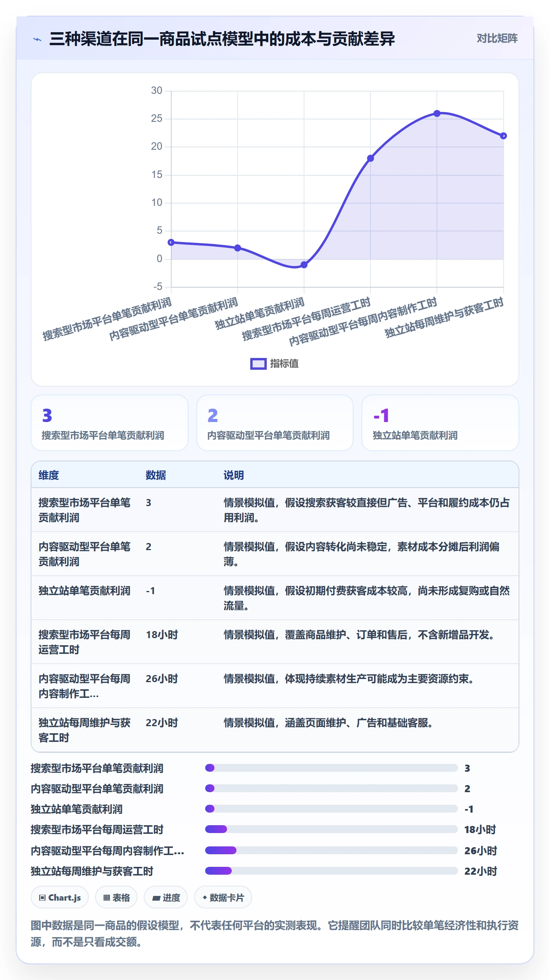Screen dimensions: 550x980
Task: Click the Chart.js tag chip
Action: click(x=60, y=897)
